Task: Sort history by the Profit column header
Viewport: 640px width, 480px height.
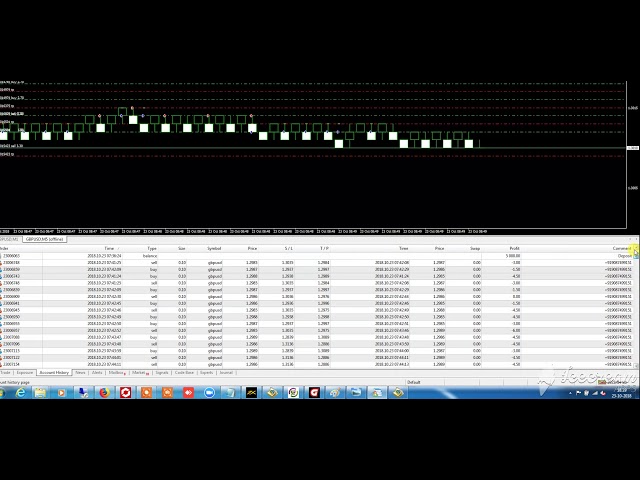Action: pos(513,248)
